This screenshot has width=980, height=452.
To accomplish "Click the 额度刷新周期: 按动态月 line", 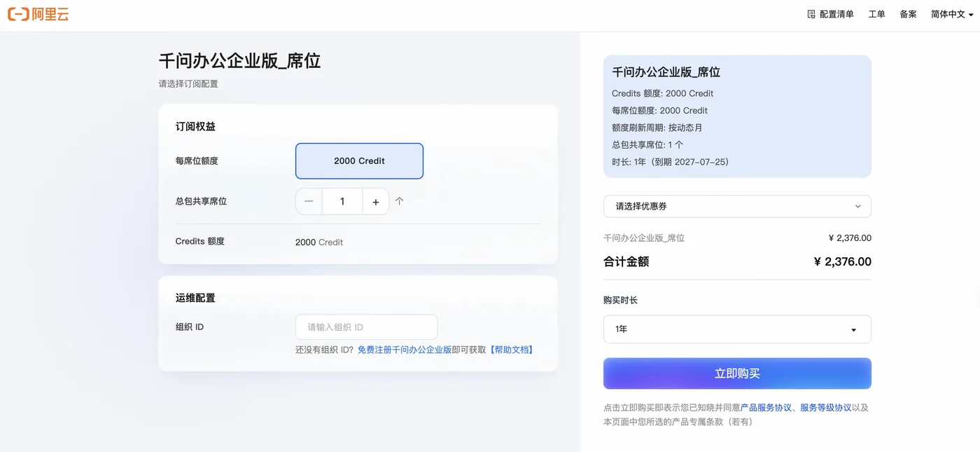I will (x=657, y=128).
